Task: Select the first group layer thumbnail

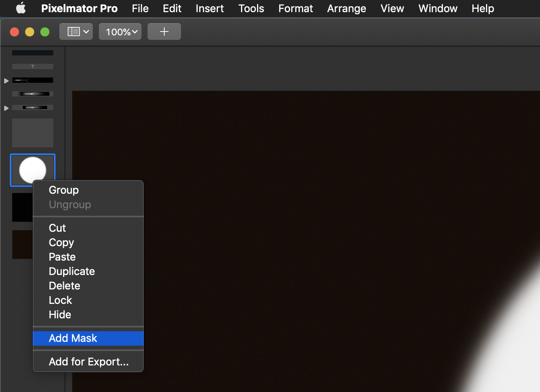Action: pyautogui.click(x=33, y=80)
